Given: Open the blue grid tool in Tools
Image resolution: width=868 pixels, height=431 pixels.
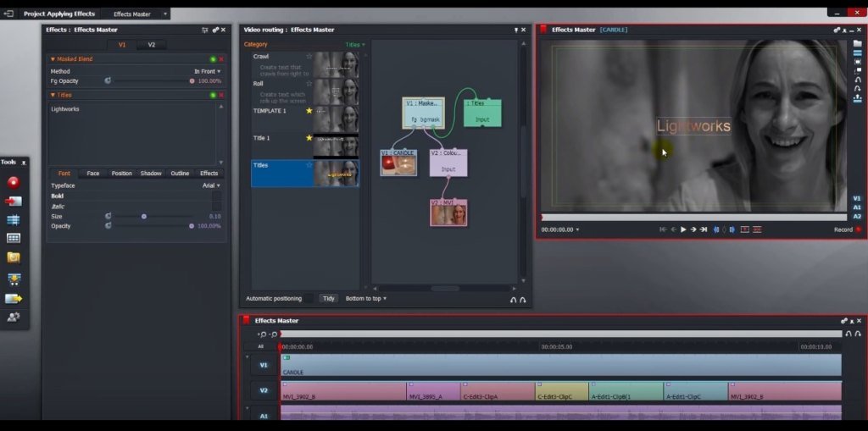Looking at the screenshot, I should [x=14, y=220].
